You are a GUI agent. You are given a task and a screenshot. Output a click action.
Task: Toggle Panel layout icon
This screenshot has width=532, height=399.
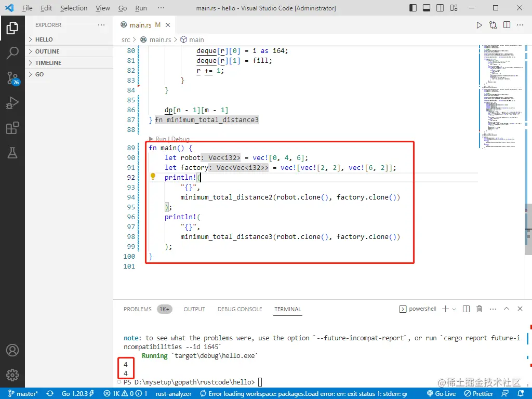coord(427,8)
